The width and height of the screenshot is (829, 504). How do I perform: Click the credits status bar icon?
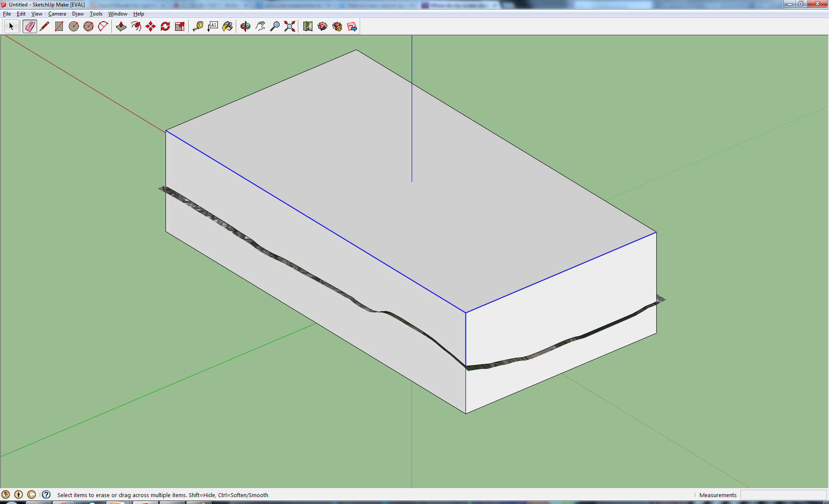(19, 495)
